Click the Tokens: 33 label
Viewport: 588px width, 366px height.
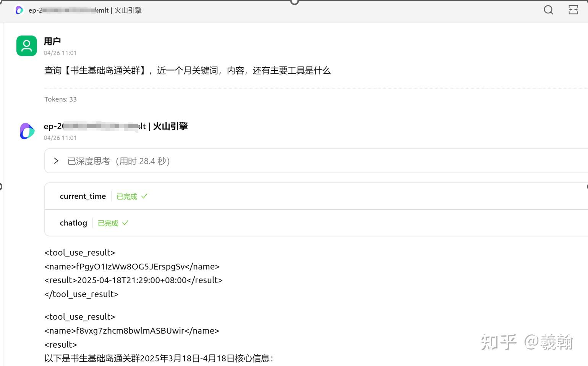point(60,99)
